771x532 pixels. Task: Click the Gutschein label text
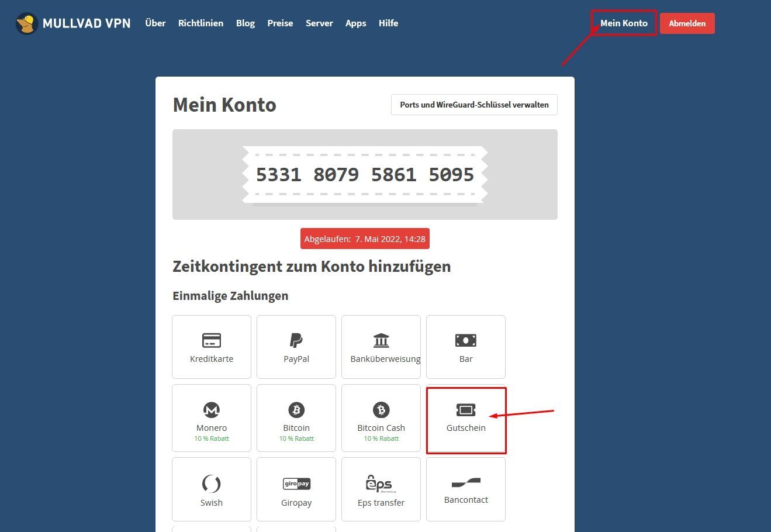466,428
